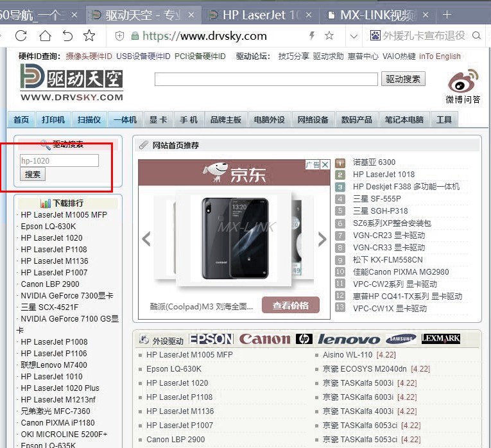Close the 驱动天空 tab
491x448 pixels.
192,15
